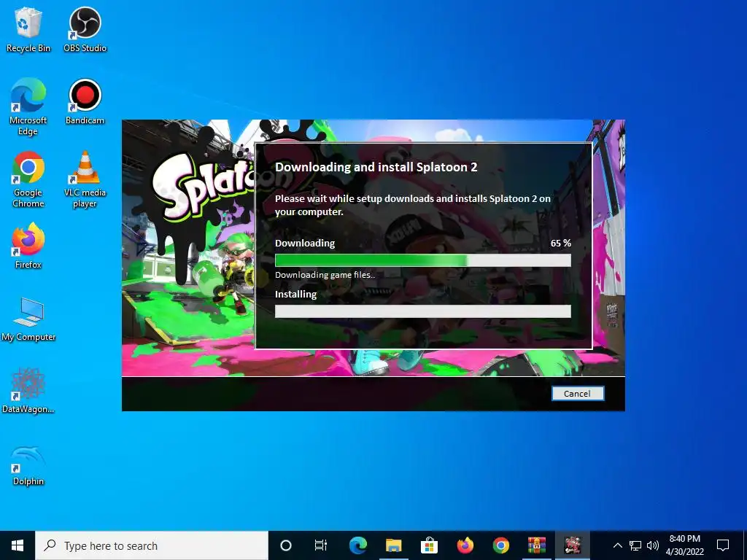Open the notification center icon

[723, 545]
